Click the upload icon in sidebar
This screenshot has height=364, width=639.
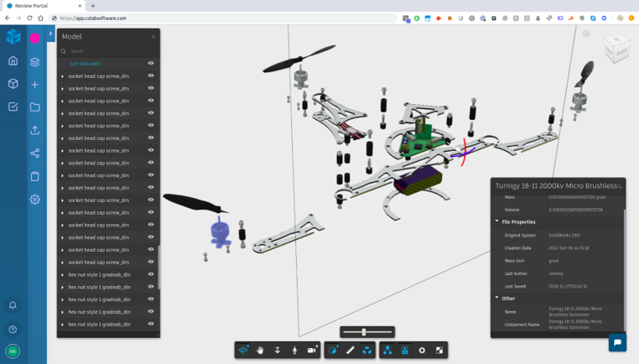point(34,131)
